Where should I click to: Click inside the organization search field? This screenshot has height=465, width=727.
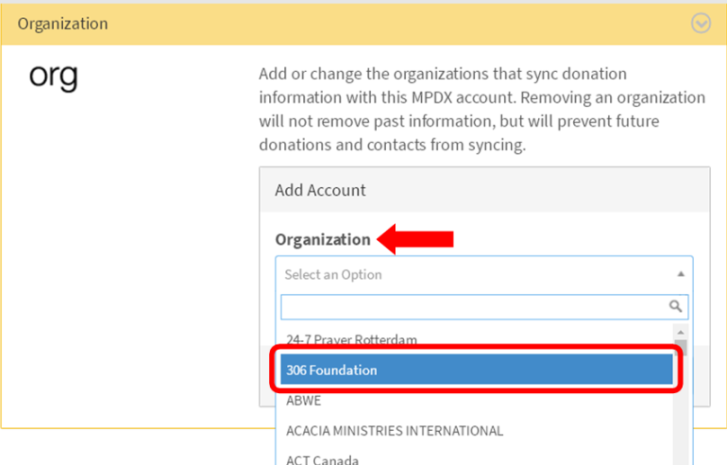point(484,306)
